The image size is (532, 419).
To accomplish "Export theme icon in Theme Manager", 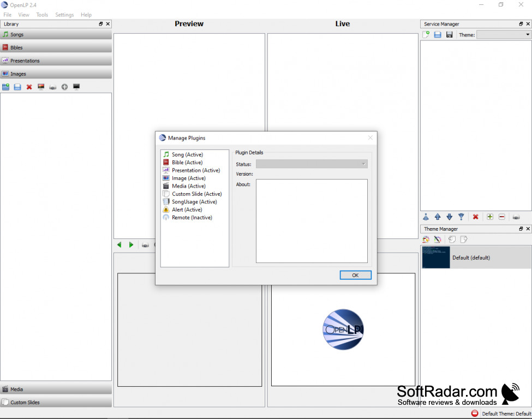I will pyautogui.click(x=464, y=240).
